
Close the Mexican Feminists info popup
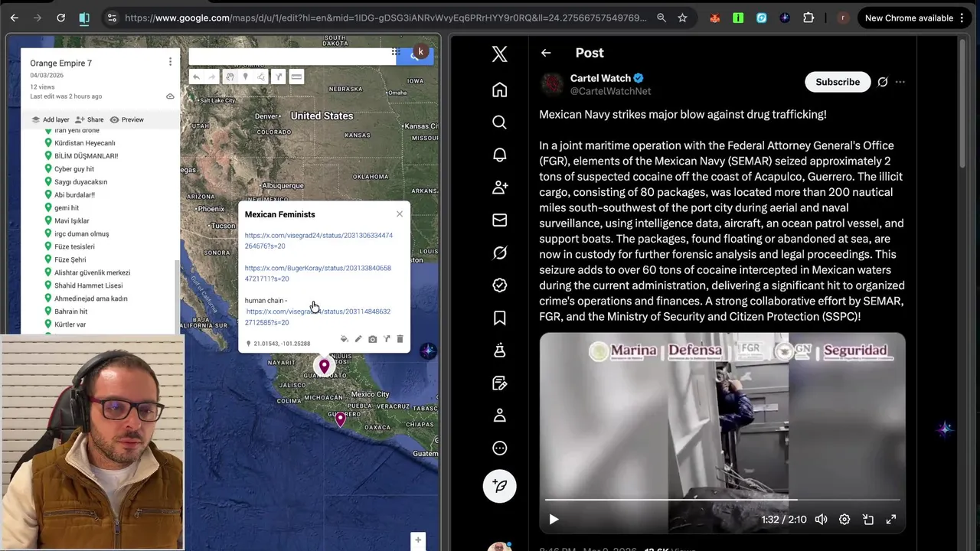tap(400, 214)
